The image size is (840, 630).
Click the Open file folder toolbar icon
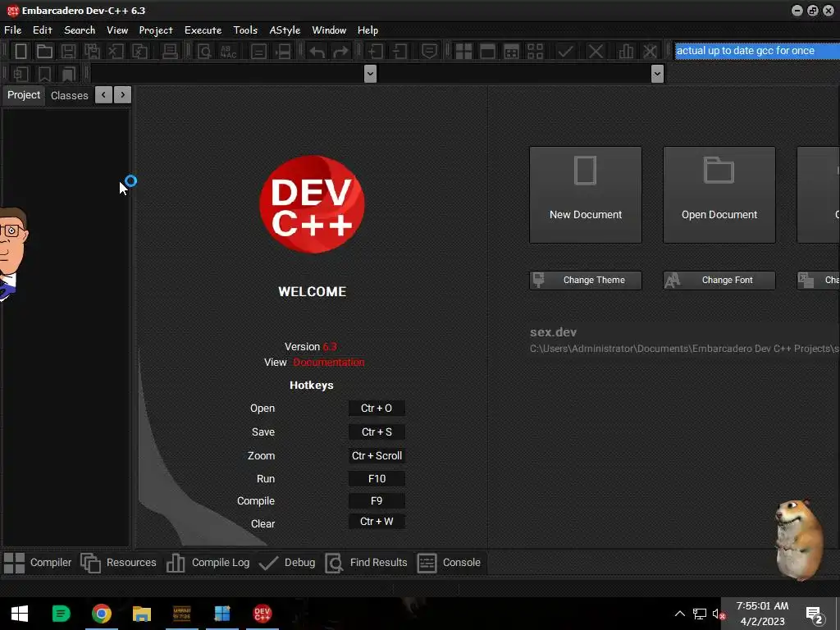tap(44, 52)
